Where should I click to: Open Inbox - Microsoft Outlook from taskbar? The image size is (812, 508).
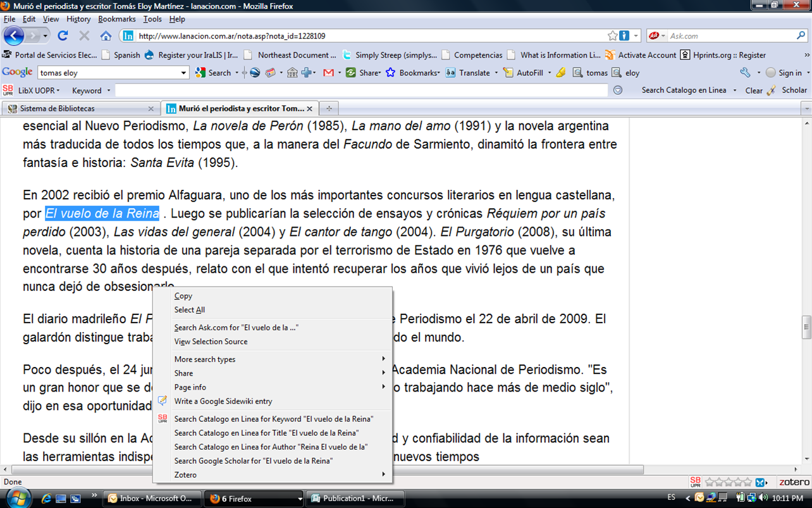click(x=152, y=499)
